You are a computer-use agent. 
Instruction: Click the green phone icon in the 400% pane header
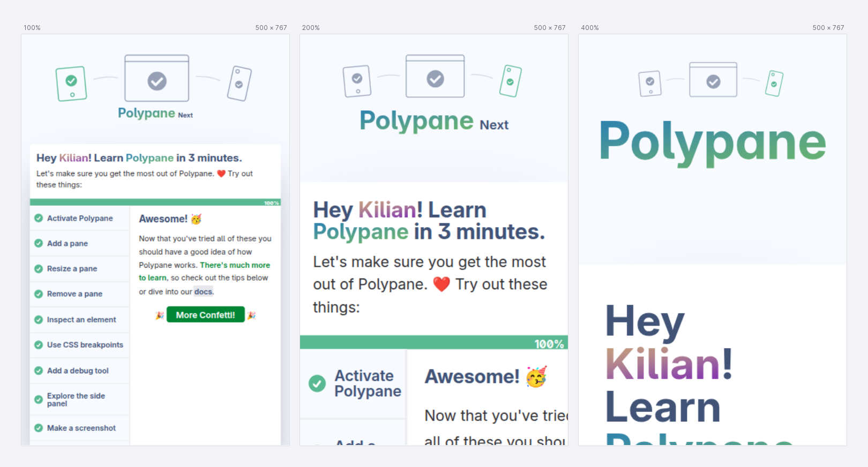(774, 84)
